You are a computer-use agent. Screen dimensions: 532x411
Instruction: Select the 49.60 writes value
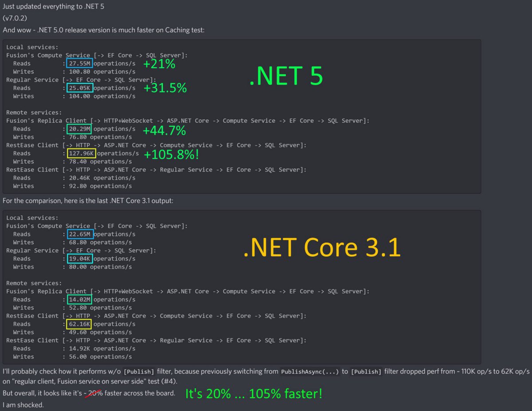[77, 332]
